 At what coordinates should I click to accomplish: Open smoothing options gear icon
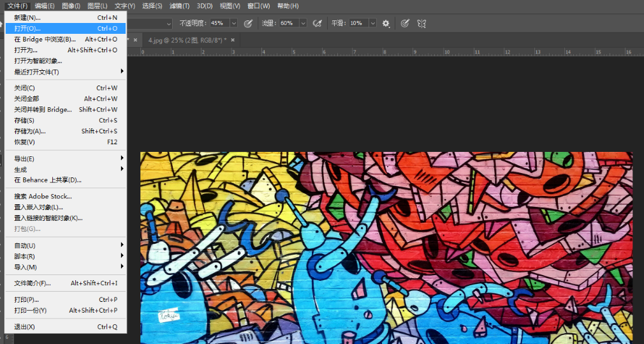click(x=386, y=24)
